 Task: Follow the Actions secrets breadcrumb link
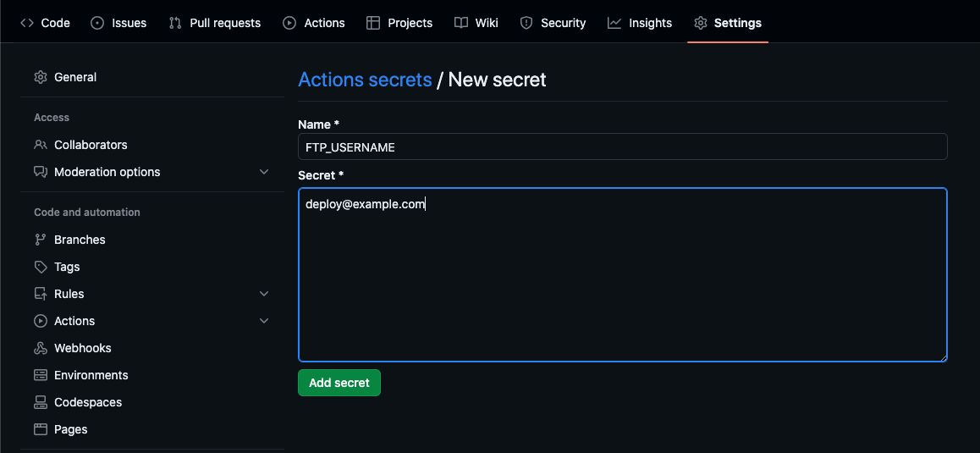(365, 80)
